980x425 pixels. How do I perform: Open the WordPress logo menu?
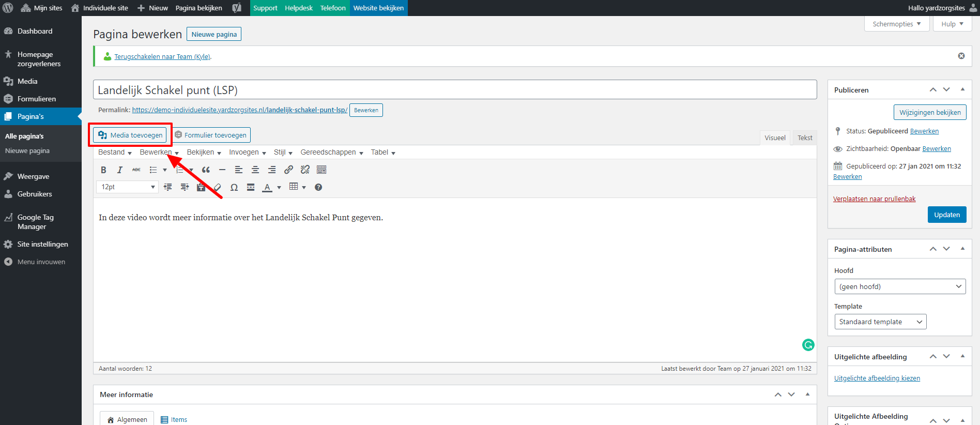[8, 8]
